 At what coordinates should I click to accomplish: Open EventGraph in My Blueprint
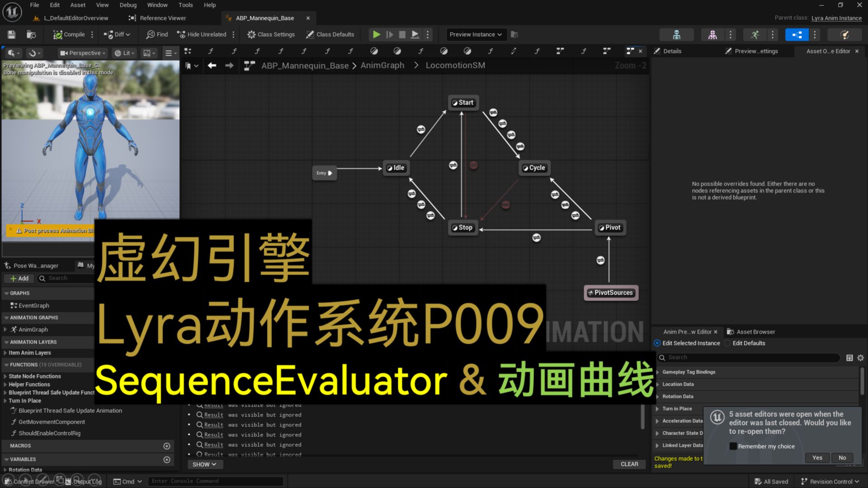click(33, 306)
